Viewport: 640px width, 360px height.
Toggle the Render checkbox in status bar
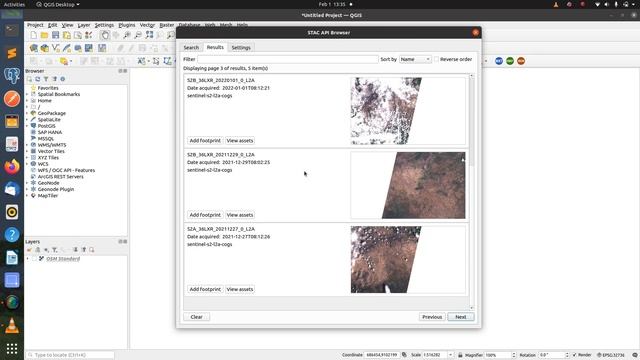click(x=574, y=355)
